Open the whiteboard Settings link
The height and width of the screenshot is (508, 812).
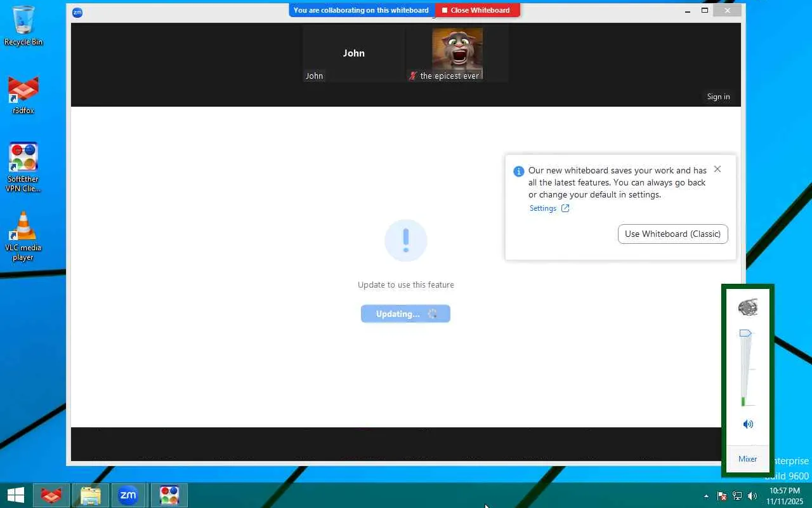click(x=543, y=208)
